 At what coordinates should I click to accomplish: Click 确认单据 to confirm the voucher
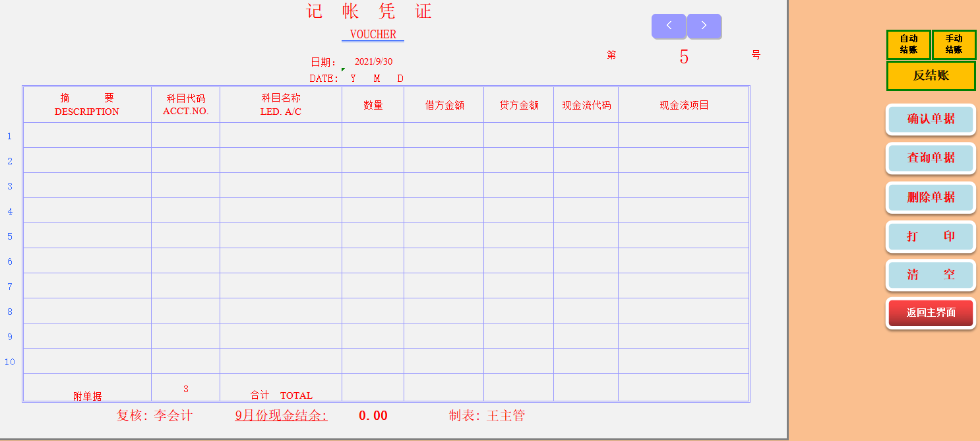pyautogui.click(x=931, y=120)
